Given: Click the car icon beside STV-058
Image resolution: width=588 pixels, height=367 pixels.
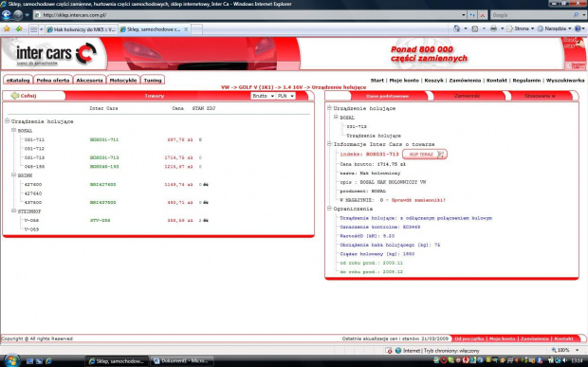Looking at the screenshot, I should [x=206, y=220].
